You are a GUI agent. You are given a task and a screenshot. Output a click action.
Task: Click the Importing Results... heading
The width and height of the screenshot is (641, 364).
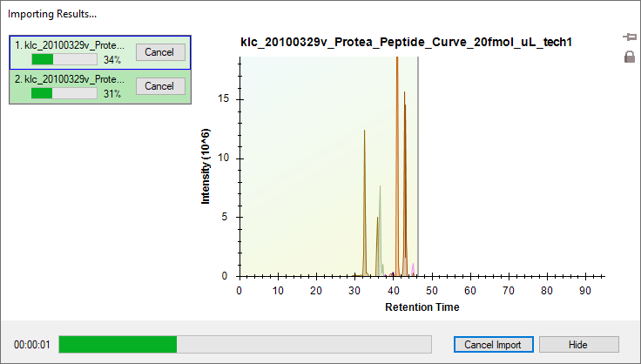(x=52, y=14)
